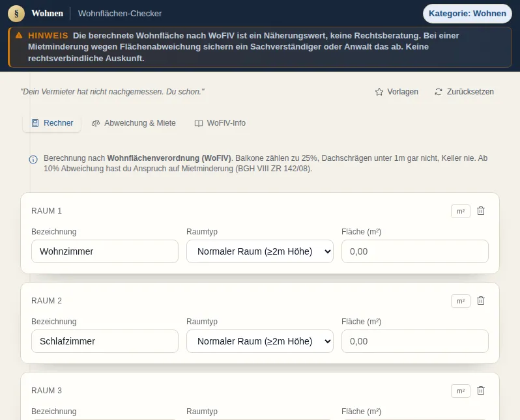Screen dimensions: 520x420
Task: Click the RAUM 3 card heading
Action: click(46, 391)
